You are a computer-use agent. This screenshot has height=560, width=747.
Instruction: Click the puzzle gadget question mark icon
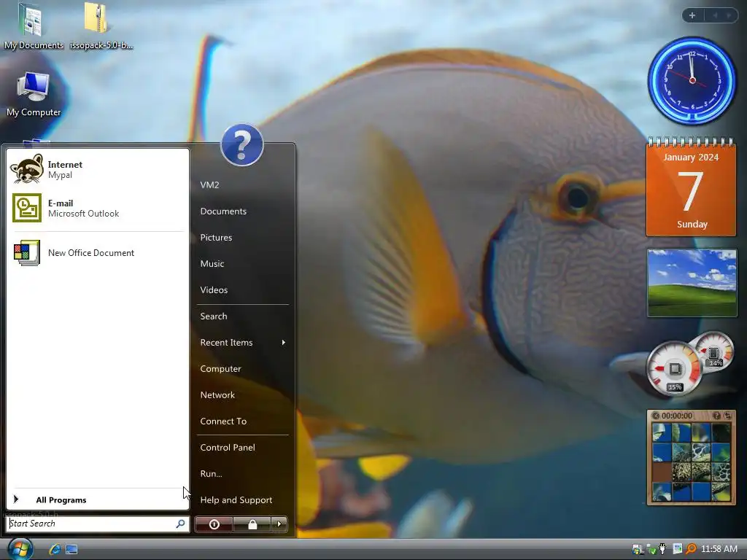tap(716, 416)
